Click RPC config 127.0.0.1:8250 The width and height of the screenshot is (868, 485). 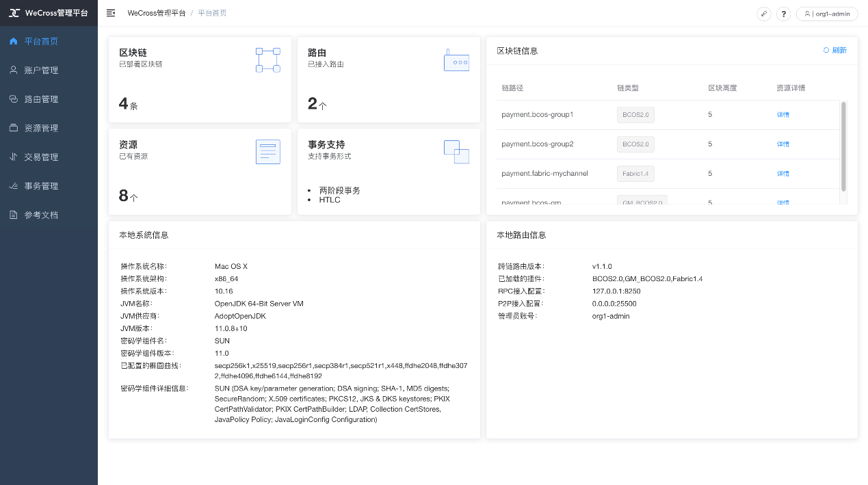pos(616,291)
